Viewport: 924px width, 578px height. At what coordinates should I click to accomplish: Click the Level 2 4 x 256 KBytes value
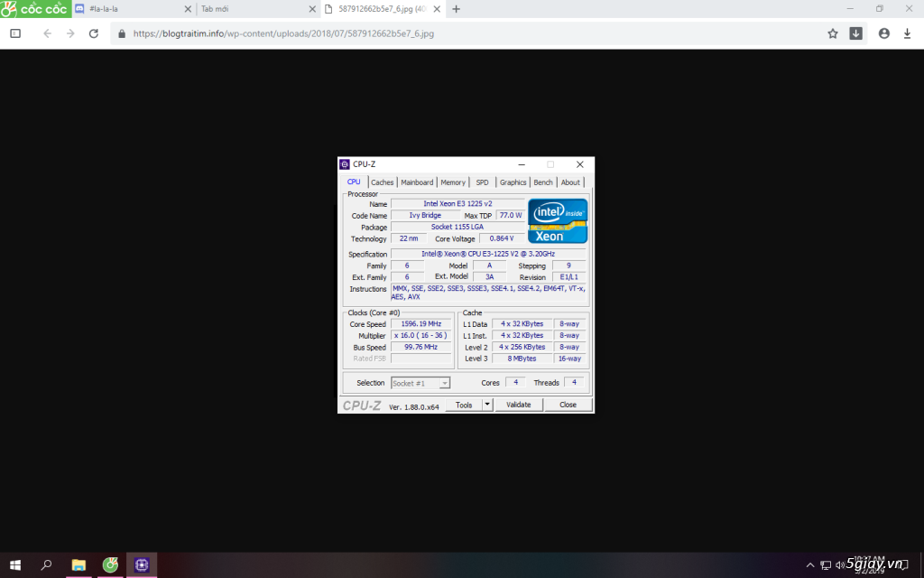click(522, 347)
